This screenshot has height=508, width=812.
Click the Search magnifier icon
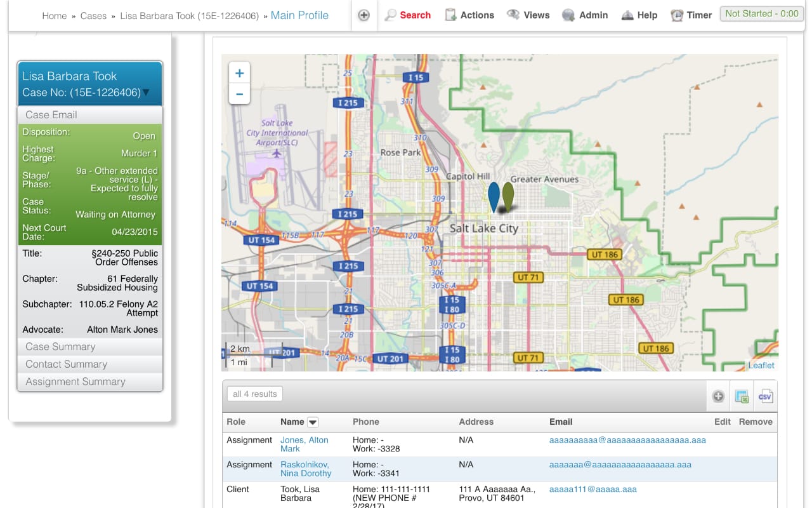(x=391, y=15)
